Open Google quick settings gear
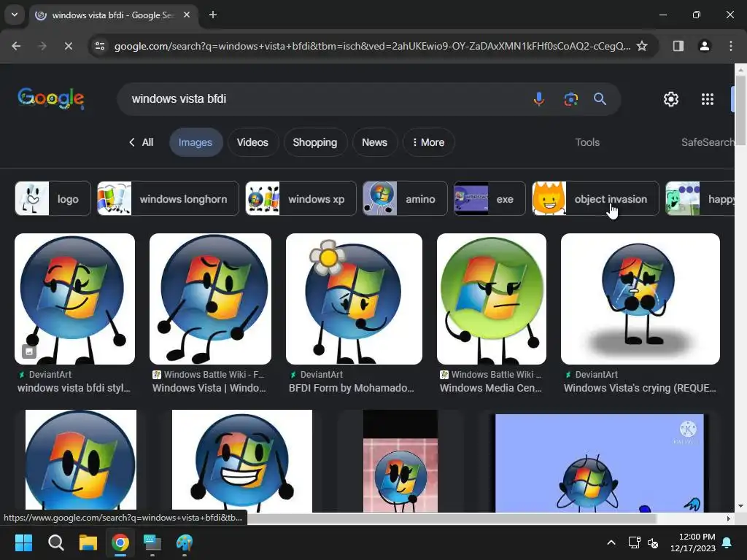Viewport: 747px width, 560px height. coord(671,99)
